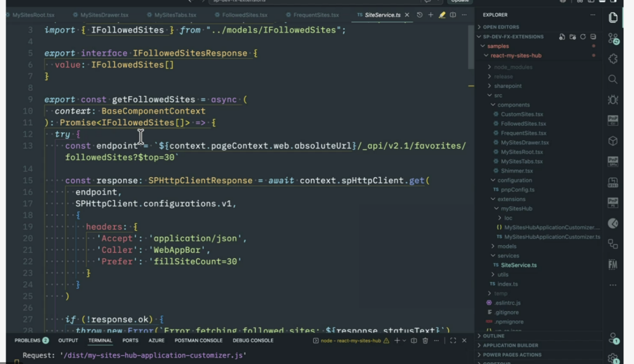Show additional views ellipsis in activity bar
The width and height of the screenshot is (634, 364).
613,285
